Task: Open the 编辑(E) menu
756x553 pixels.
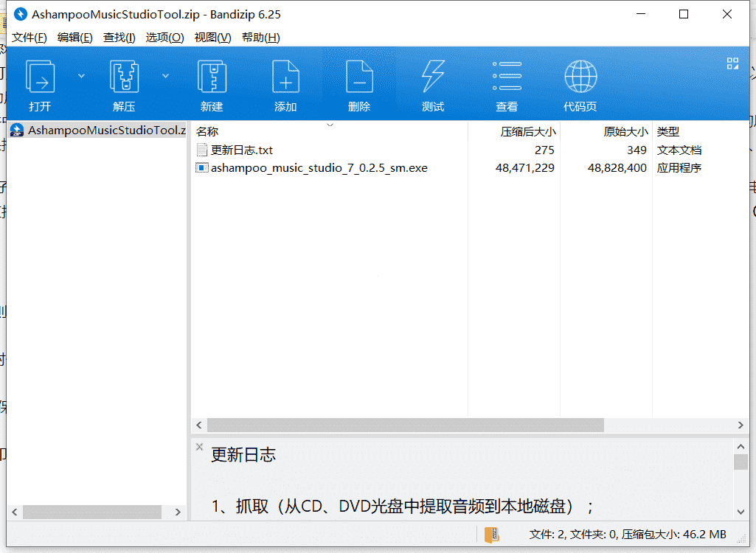Action: (x=74, y=37)
